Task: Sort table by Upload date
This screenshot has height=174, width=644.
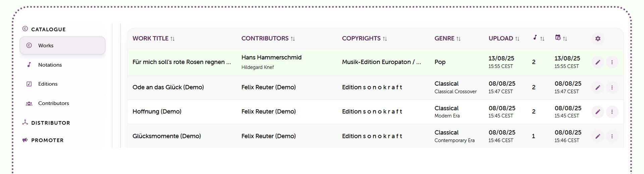Action: coord(504,38)
